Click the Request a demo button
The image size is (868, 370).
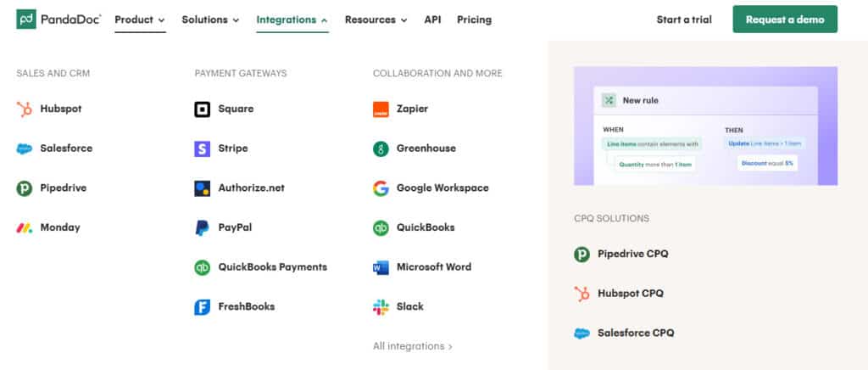(785, 20)
